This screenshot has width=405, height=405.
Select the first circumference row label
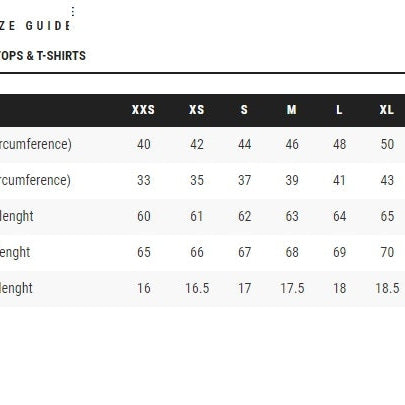[36, 145]
